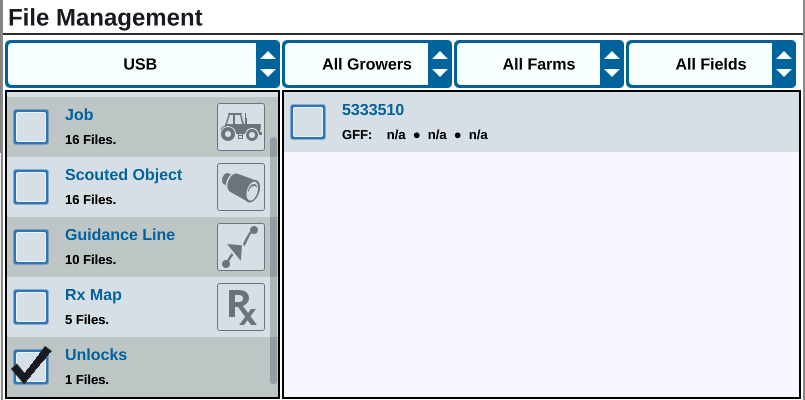Expand the All Fields dropdown

712,65
